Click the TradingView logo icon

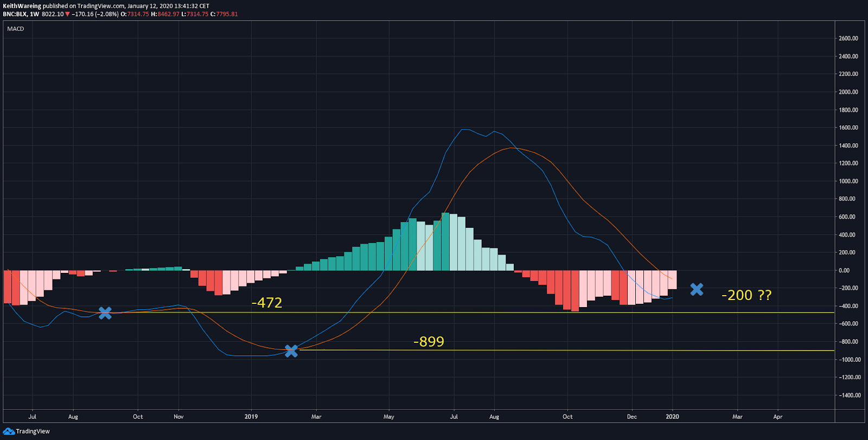pos(9,431)
